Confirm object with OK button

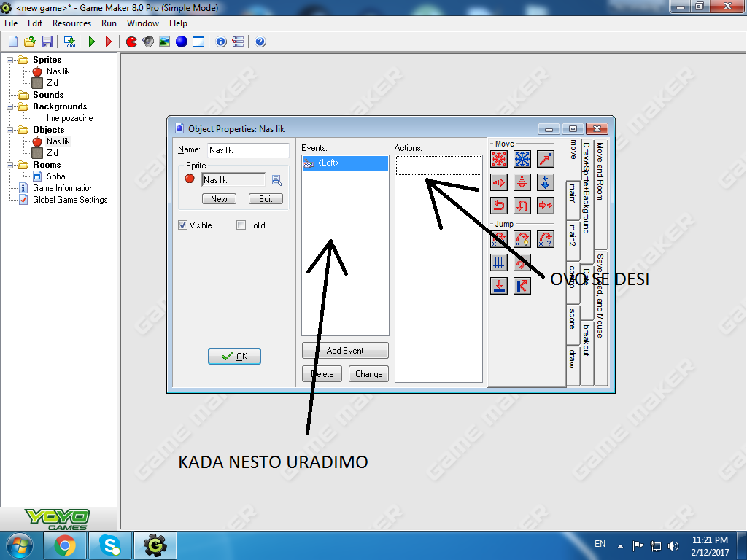point(234,356)
